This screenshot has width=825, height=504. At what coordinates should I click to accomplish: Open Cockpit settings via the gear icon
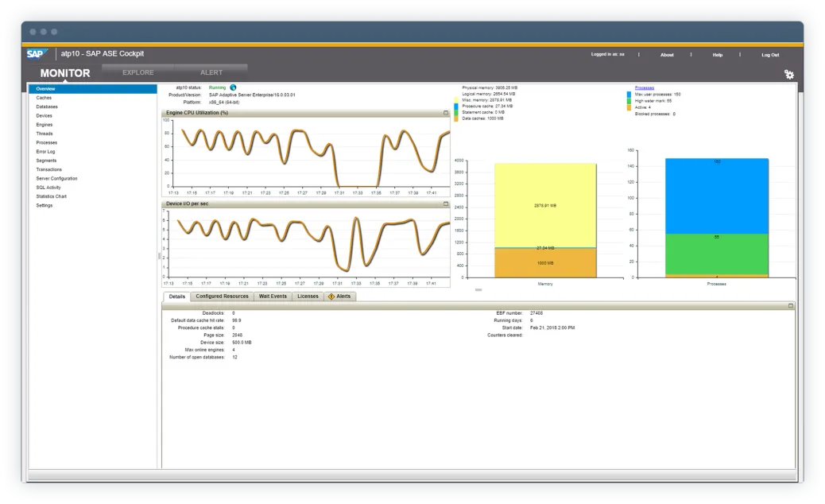[x=788, y=73]
